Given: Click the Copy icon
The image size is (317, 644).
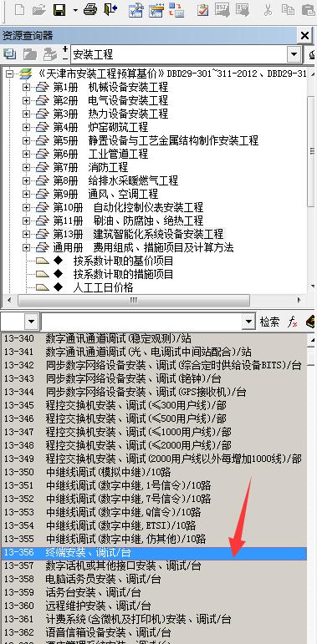Looking at the screenshot, I should tap(289, 9).
